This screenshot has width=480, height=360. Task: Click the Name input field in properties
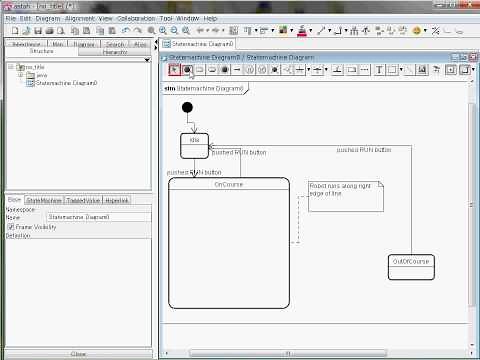click(x=99, y=217)
